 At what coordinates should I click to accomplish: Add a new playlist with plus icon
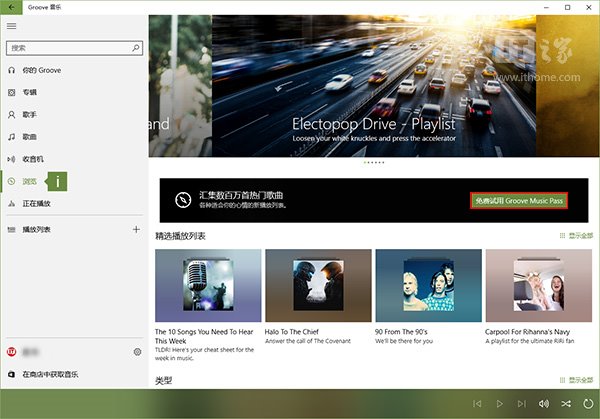click(x=137, y=229)
